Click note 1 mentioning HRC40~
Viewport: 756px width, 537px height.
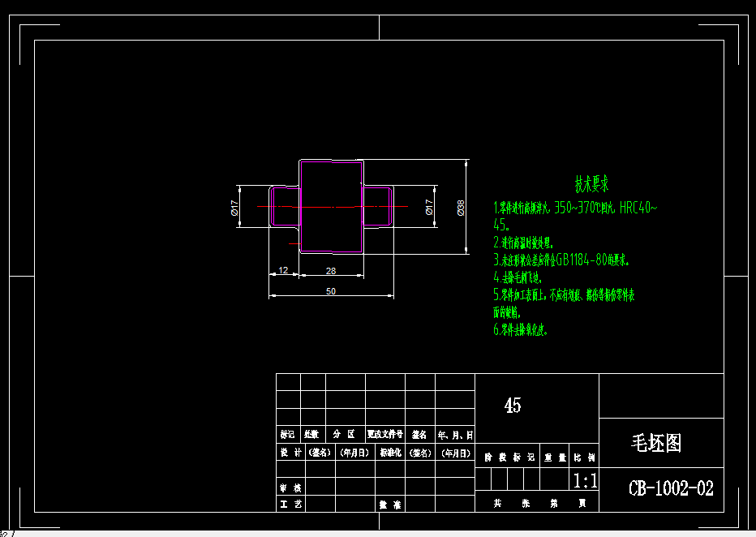(575, 208)
